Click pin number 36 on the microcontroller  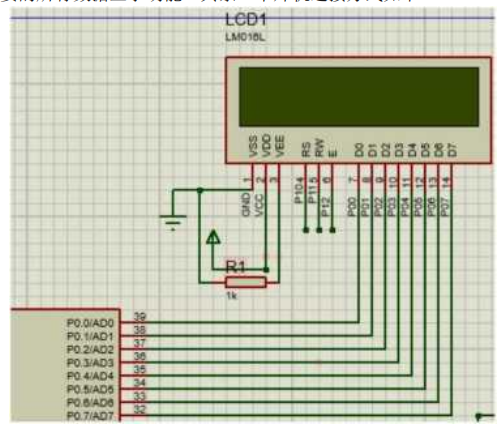tap(140, 356)
